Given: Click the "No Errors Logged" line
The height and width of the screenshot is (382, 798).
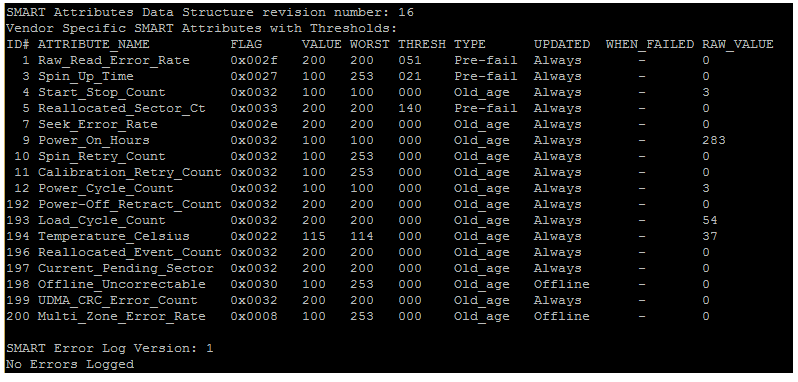Looking at the screenshot, I should coord(70,364).
